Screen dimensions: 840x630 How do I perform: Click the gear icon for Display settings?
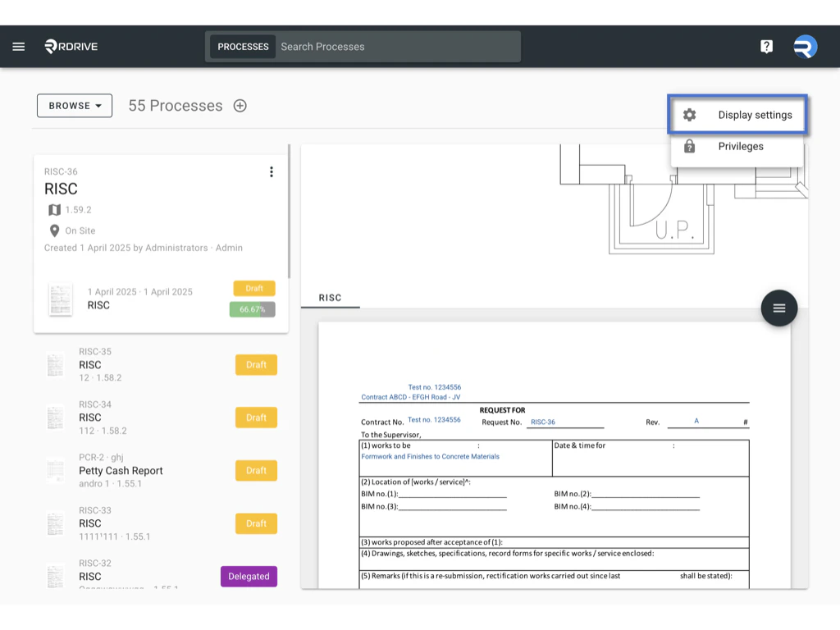coord(689,115)
